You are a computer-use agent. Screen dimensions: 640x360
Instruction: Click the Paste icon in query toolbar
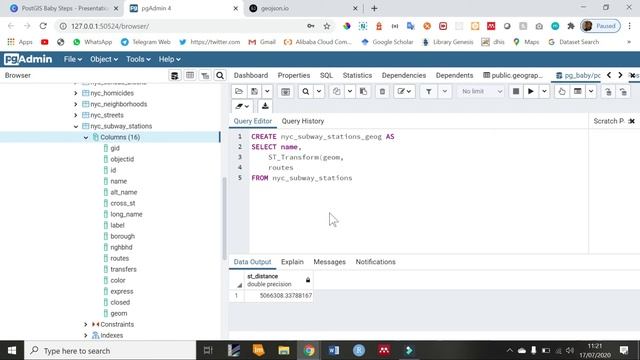point(363,91)
